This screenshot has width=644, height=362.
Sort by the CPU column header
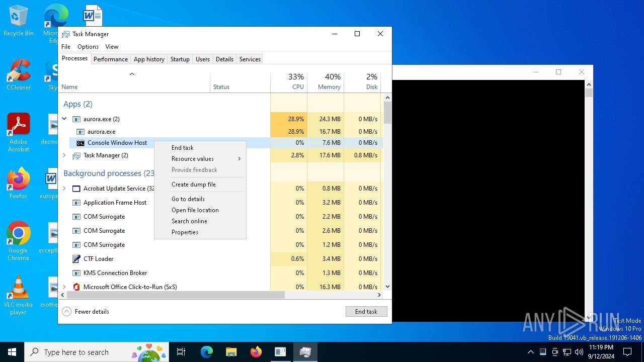[x=289, y=82]
